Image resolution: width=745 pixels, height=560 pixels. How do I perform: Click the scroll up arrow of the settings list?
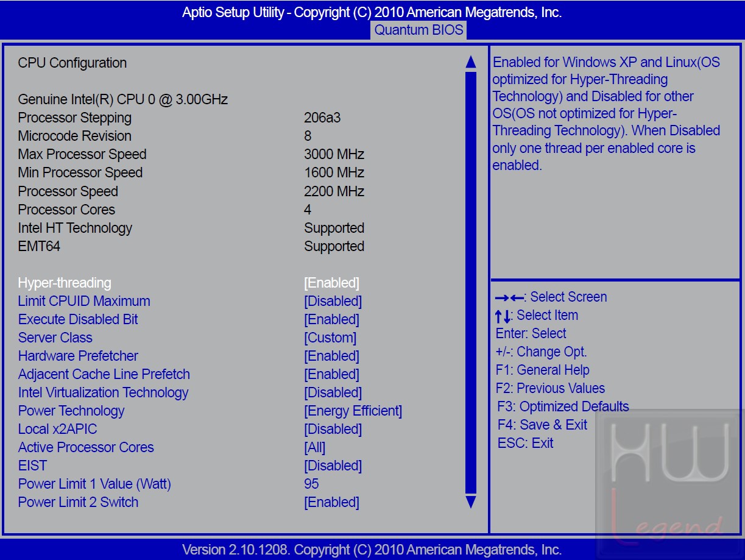(470, 62)
